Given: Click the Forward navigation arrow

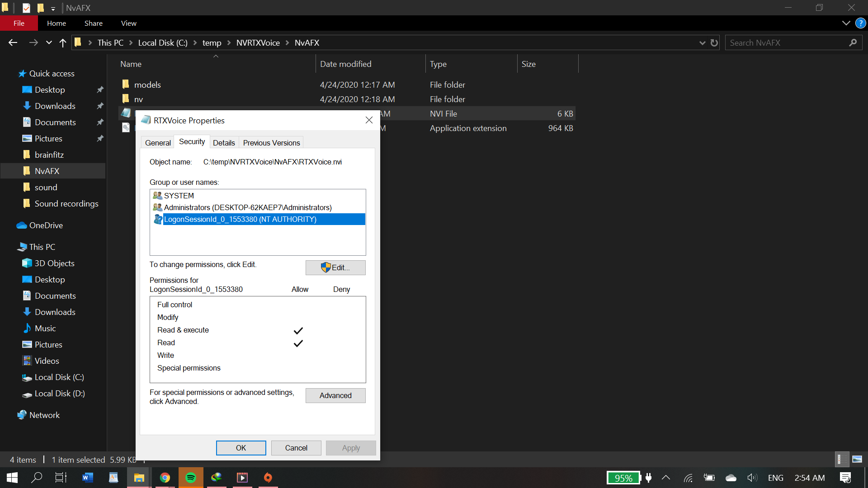Looking at the screenshot, I should pos(33,42).
